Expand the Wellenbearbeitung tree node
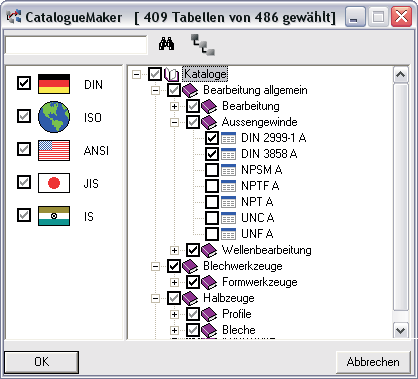Viewport: 418px width, 379px height. [174, 250]
